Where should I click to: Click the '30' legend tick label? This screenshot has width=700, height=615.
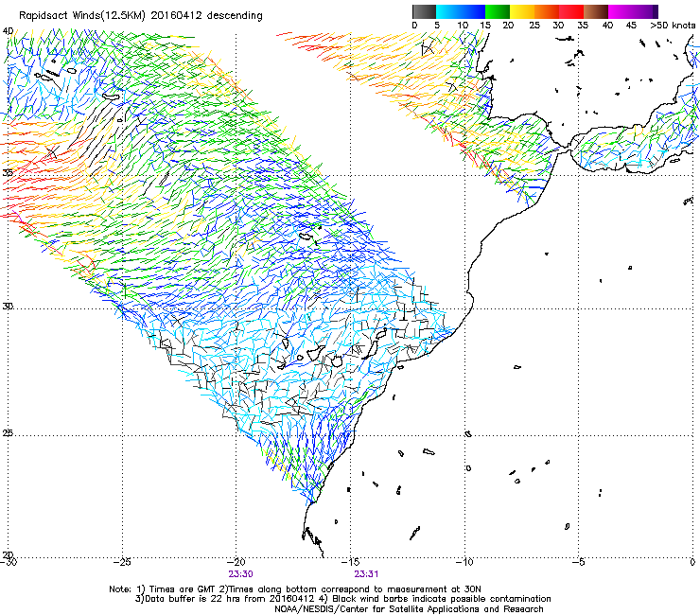click(558, 25)
